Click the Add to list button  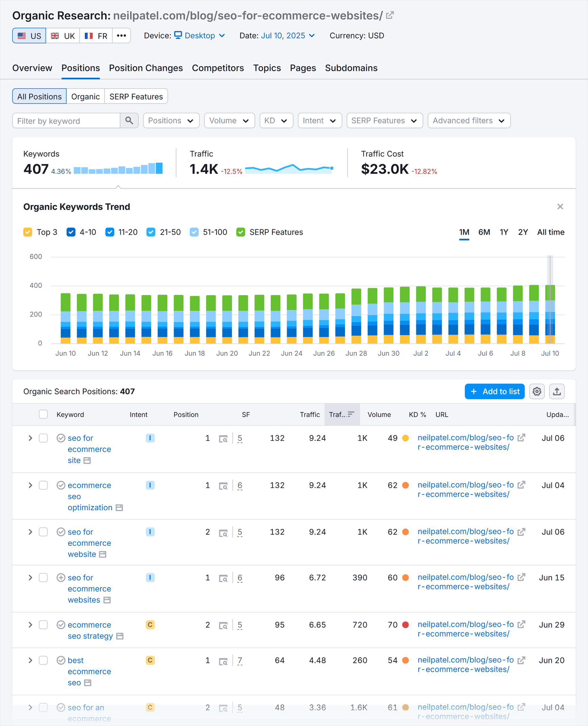[x=494, y=391]
